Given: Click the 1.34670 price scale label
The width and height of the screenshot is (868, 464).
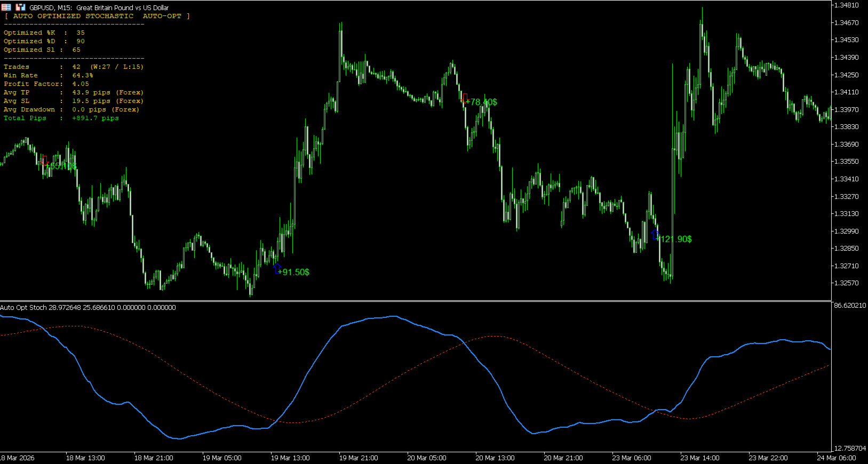Looking at the screenshot, I should click(x=846, y=22).
